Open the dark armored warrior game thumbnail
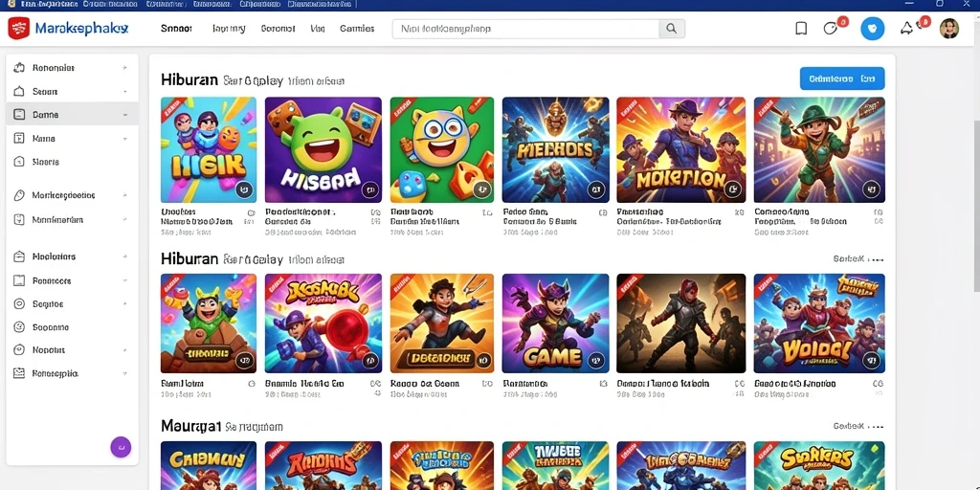This screenshot has width=980, height=490. click(681, 323)
